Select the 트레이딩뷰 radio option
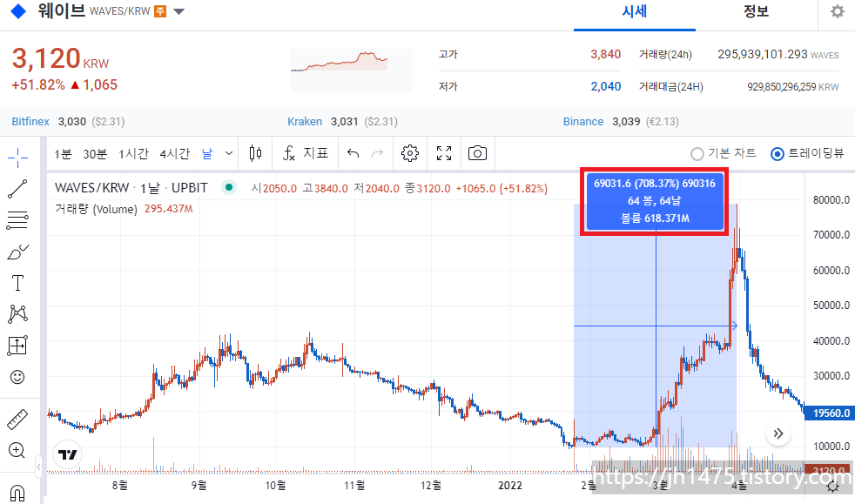This screenshot has width=855, height=504. (807, 154)
